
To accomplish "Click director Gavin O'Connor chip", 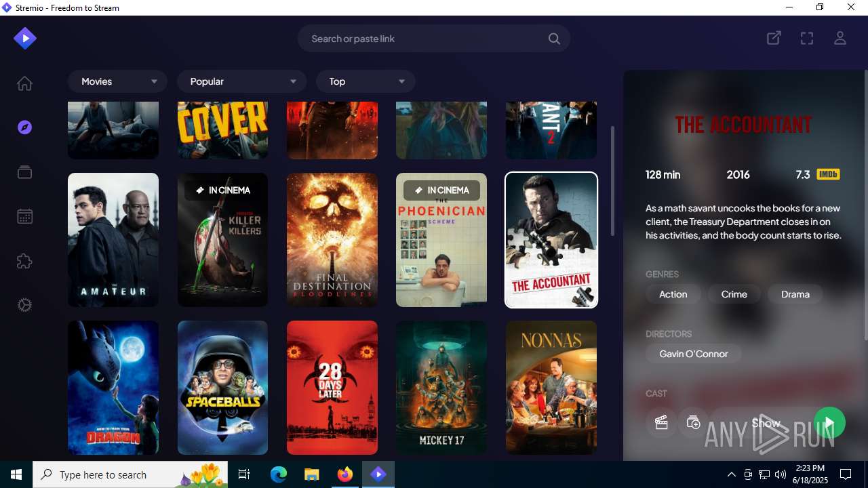I will coord(694,354).
